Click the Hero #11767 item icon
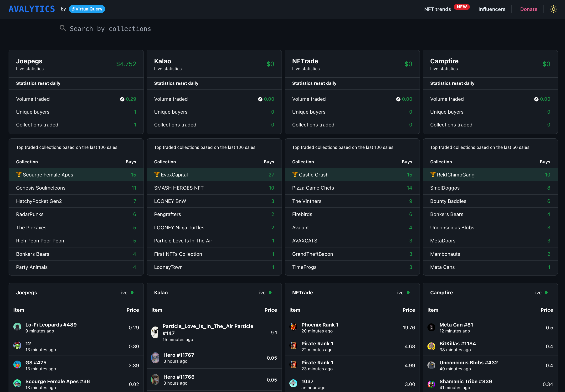Viewport: 565px width, 392px height. (x=155, y=358)
